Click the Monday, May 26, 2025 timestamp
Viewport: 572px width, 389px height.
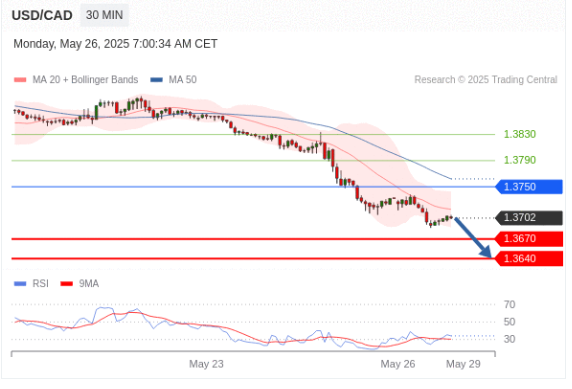[115, 44]
